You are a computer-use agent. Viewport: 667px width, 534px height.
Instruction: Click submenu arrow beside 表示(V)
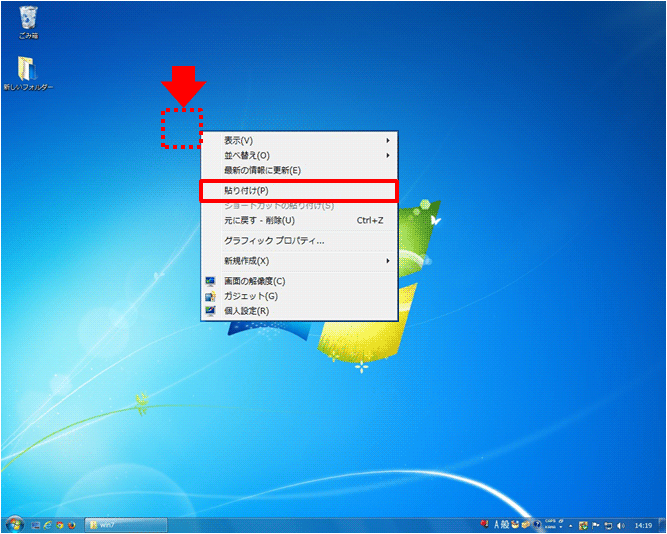tap(388, 140)
